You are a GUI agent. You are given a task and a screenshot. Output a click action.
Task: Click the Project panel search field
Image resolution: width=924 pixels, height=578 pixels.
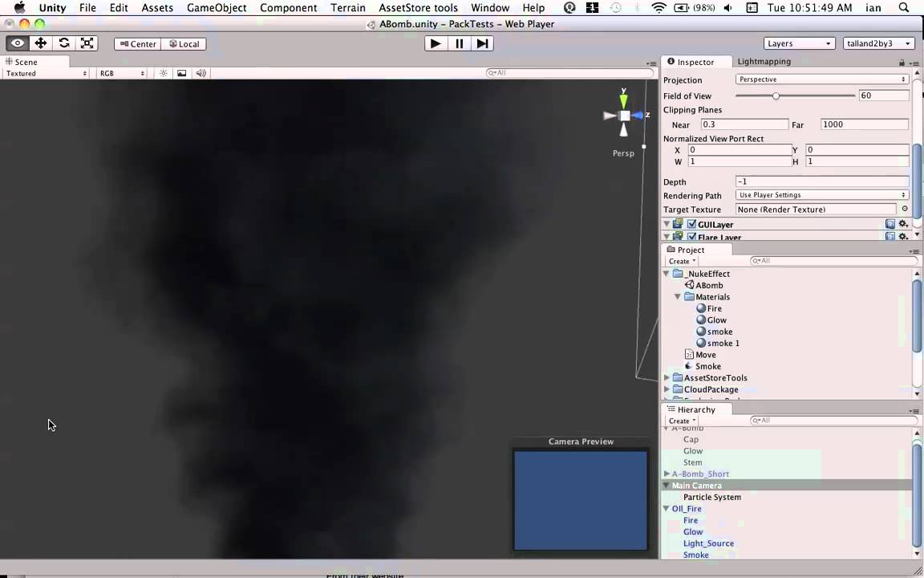(x=833, y=261)
